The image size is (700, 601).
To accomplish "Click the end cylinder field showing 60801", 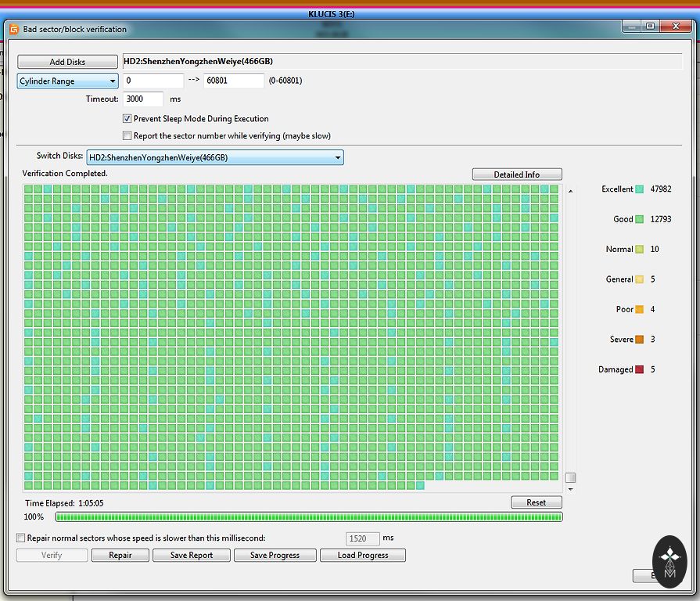I will [x=234, y=81].
